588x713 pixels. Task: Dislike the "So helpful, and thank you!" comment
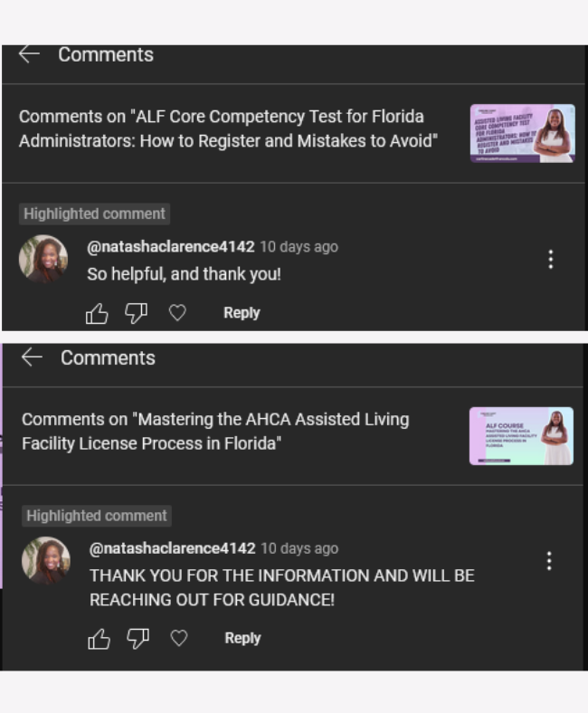click(136, 313)
